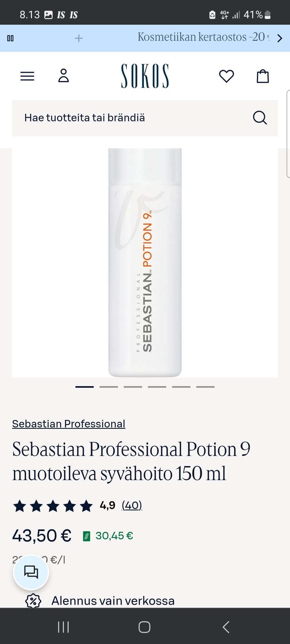
Task: Jump to the last product image indicator
Action: (x=205, y=387)
